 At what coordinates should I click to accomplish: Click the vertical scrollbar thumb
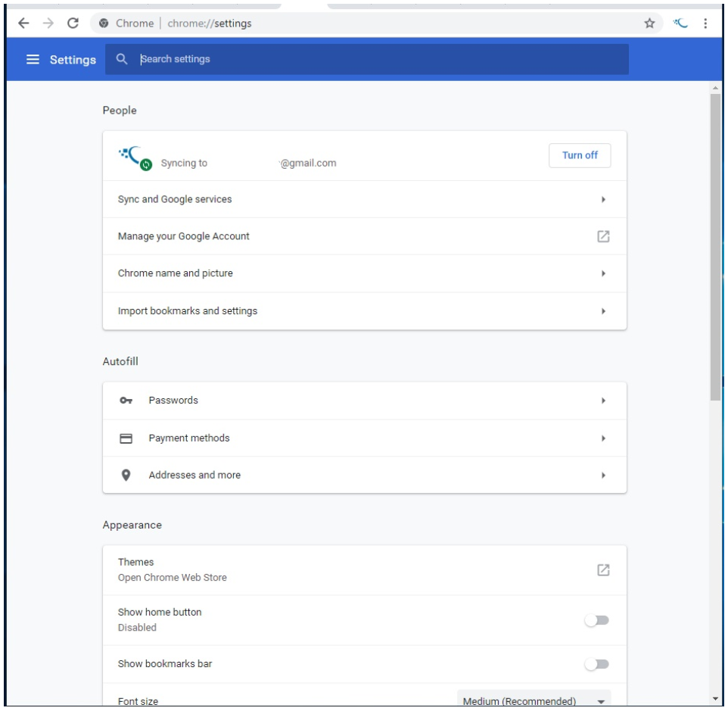tap(715, 247)
